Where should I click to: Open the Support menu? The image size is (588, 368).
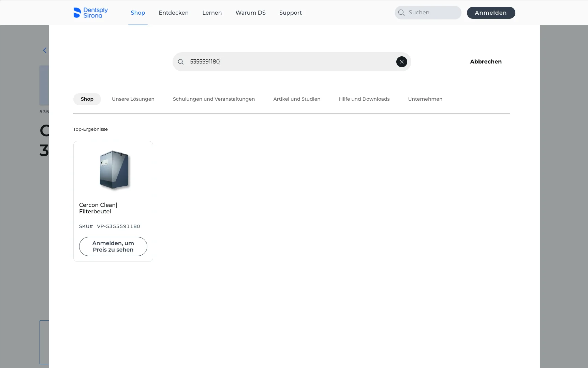tap(290, 13)
